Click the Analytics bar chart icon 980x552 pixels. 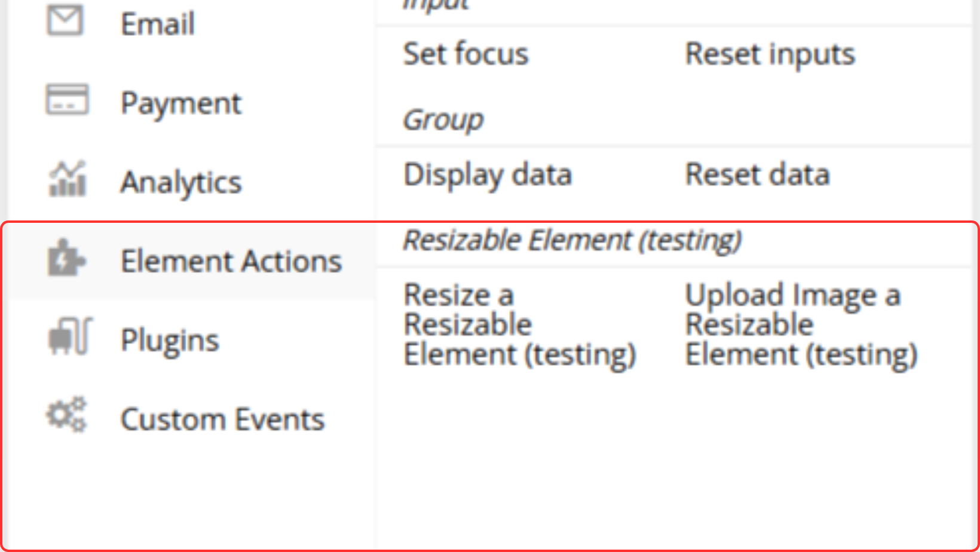(x=67, y=179)
